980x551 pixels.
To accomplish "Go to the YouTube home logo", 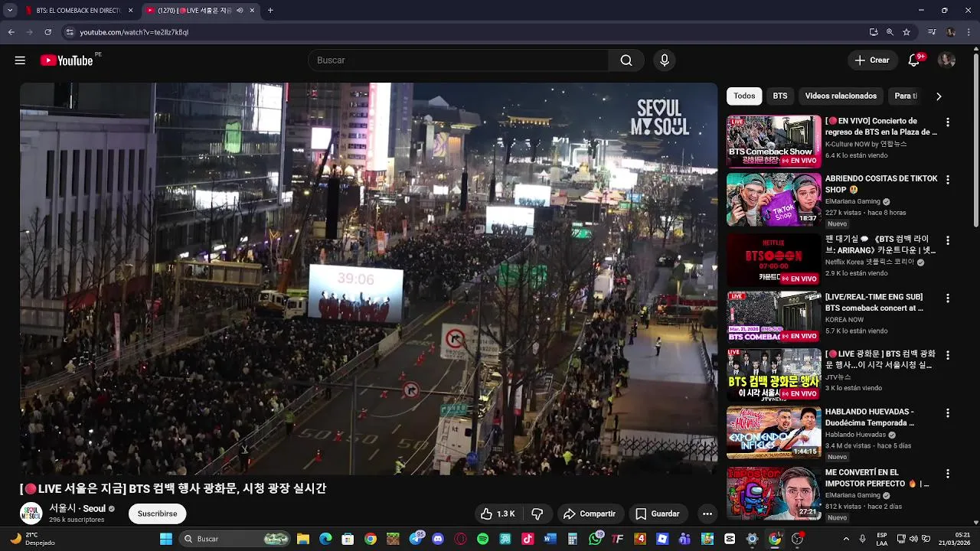I will (67, 60).
